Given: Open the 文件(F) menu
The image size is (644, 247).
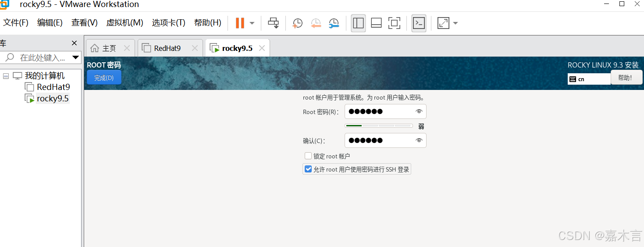Looking at the screenshot, I should click(x=16, y=23).
